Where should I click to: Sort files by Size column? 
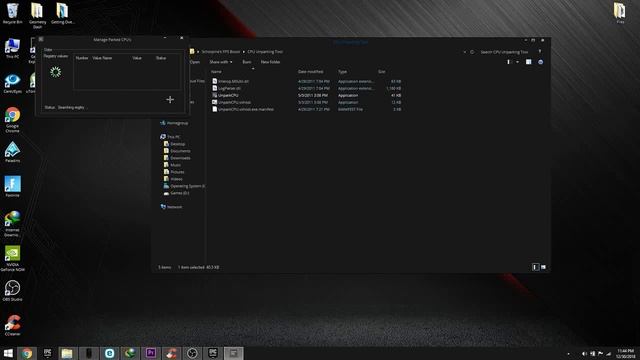click(382, 72)
